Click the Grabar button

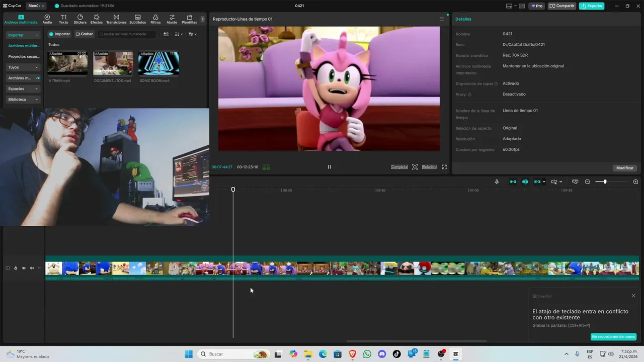point(85,34)
